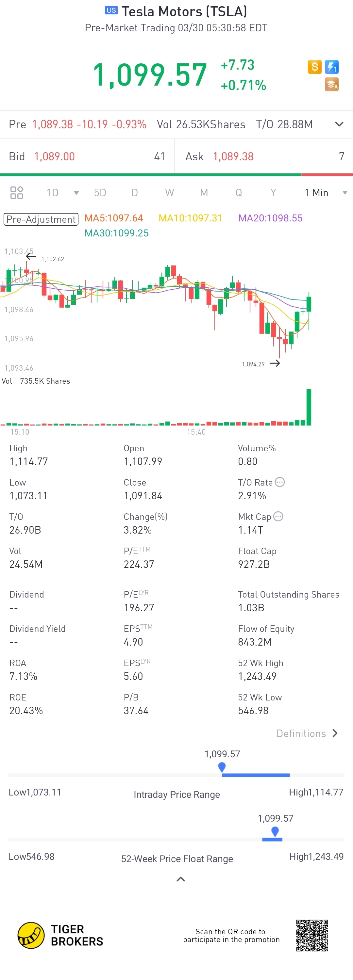Switch to the 5D chart tab
Screen dimensions: 353x980
[x=100, y=192]
